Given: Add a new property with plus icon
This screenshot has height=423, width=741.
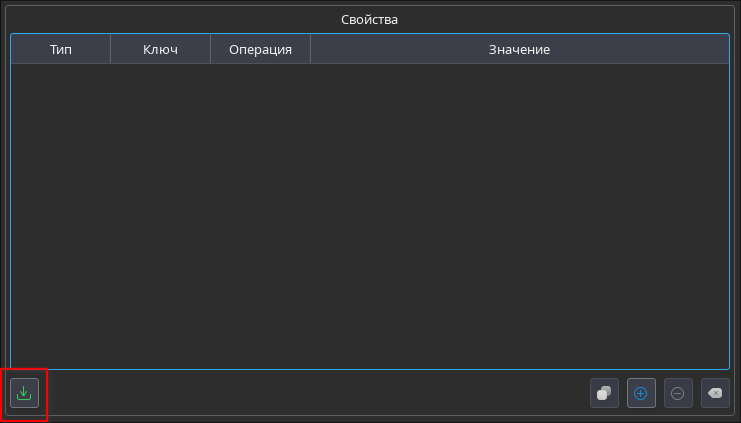Looking at the screenshot, I should (x=641, y=393).
